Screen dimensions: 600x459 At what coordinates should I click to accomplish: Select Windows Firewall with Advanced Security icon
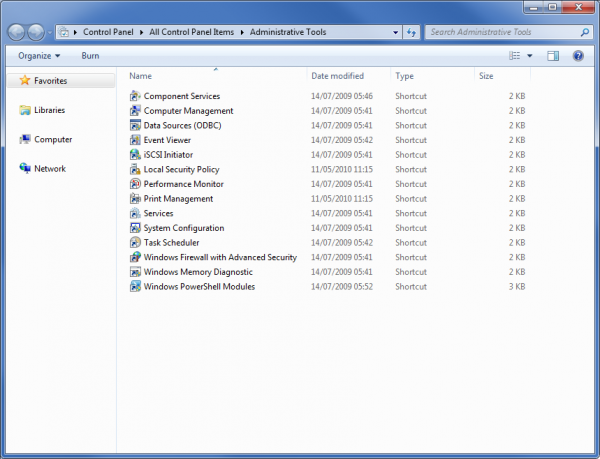point(135,257)
